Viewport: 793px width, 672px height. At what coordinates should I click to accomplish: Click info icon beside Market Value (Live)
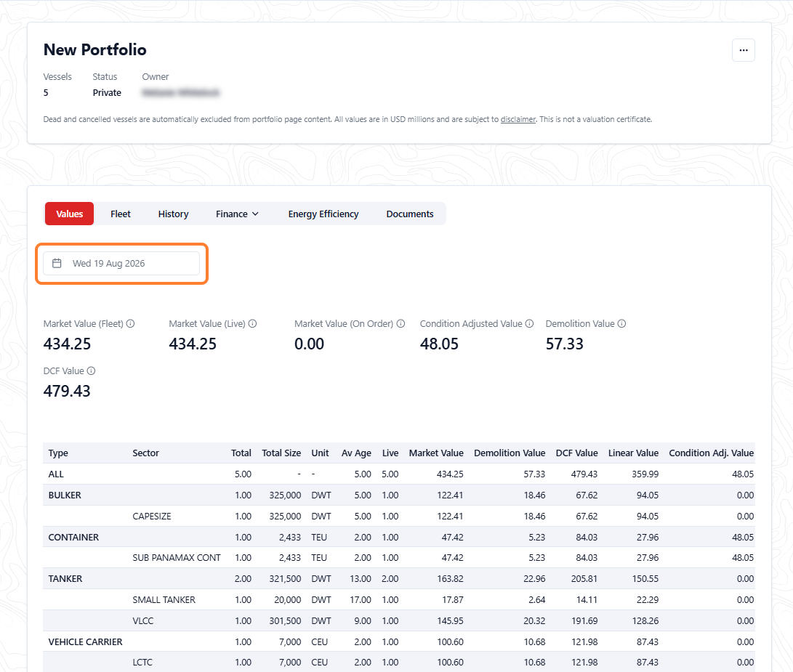coord(252,323)
